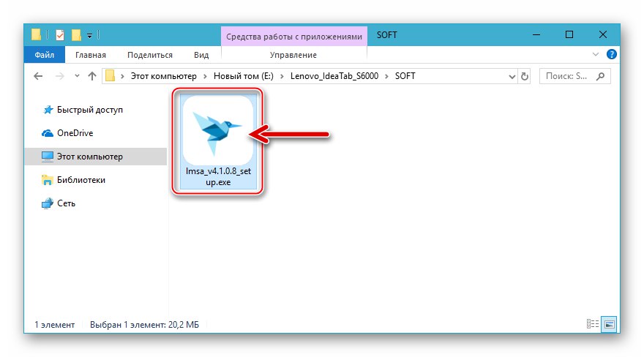Click the Properties icon in quick access toolbar
Screen dimensions: 644x357
[x=60, y=35]
